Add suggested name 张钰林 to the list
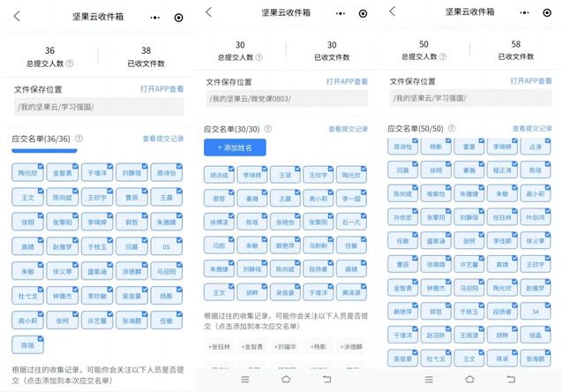 tap(220, 347)
